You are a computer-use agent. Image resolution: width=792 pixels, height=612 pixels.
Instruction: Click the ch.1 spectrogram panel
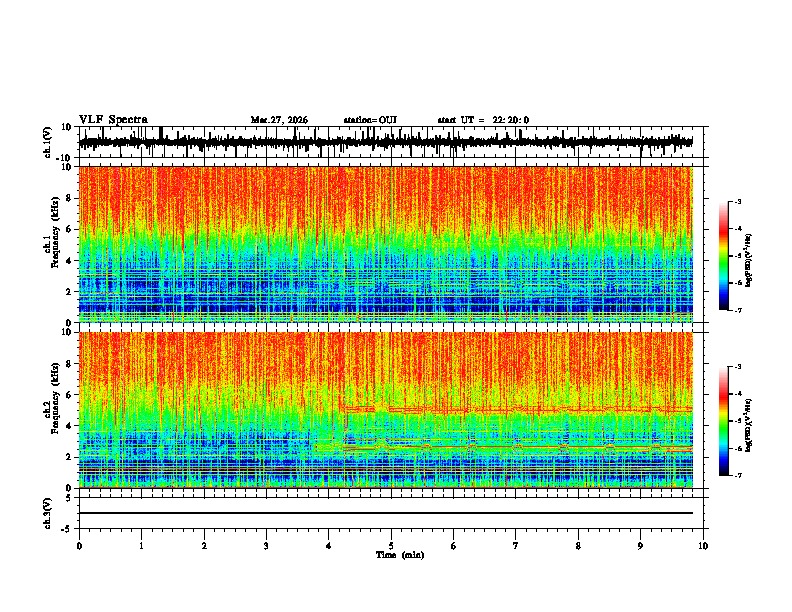click(386, 244)
